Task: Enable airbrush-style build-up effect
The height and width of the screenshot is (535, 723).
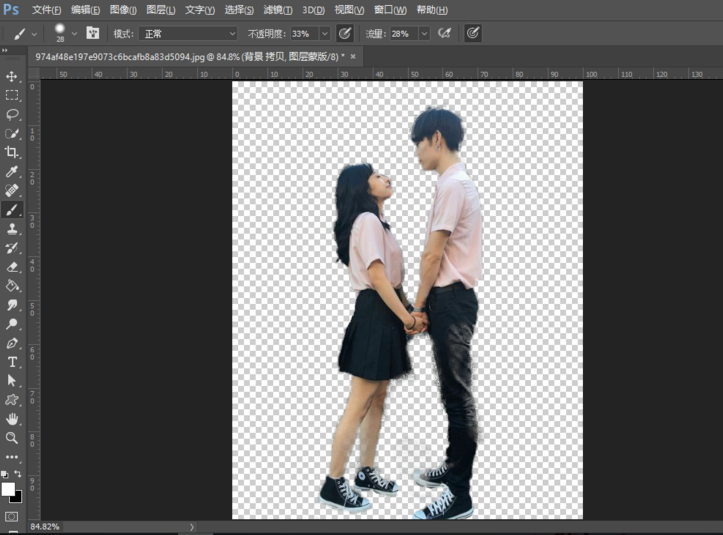Action: click(445, 33)
